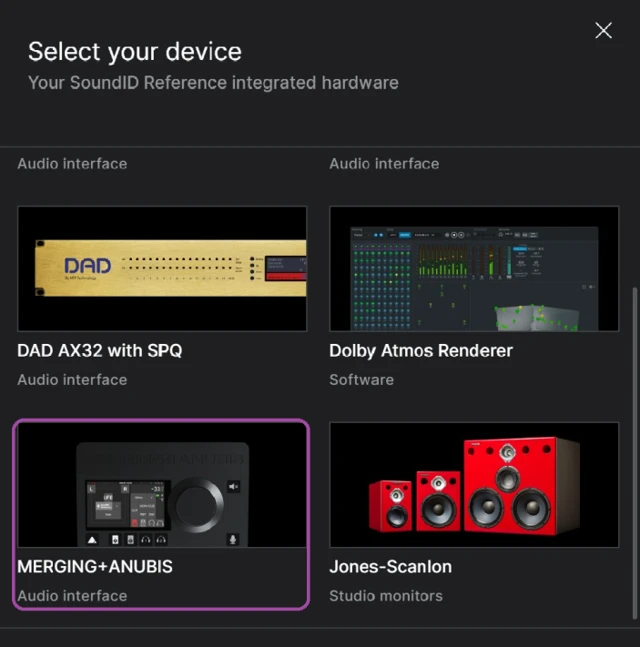The image size is (640, 647).
Task: Click Audio interface label under MERGING+ANUBIS
Action: point(72,596)
